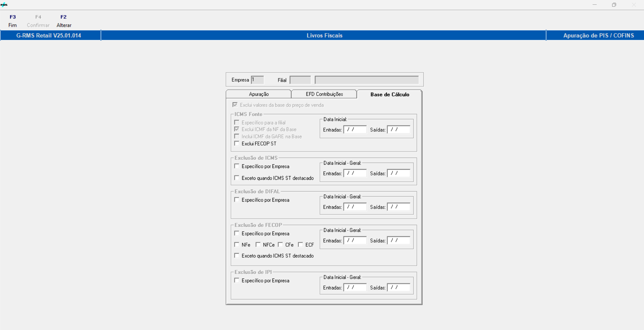The height and width of the screenshot is (330, 644).
Task: Select the Base de Cálculo tab
Action: tap(389, 94)
